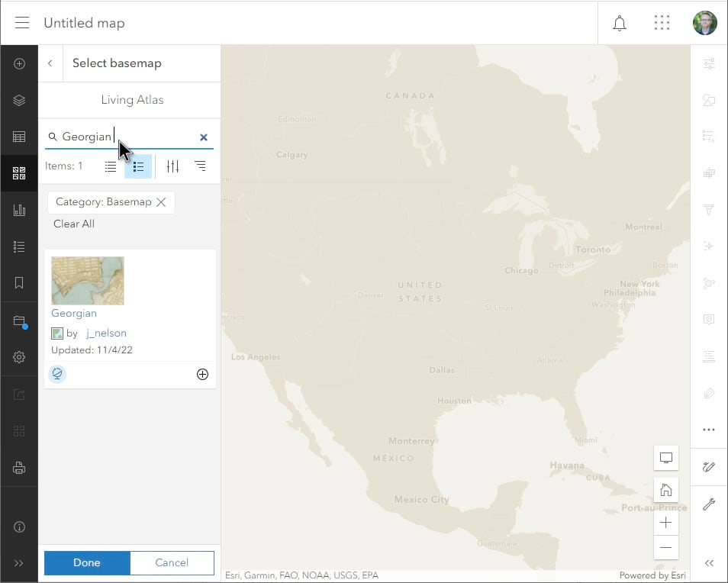Open the Layers panel
728x583 pixels.
19,100
